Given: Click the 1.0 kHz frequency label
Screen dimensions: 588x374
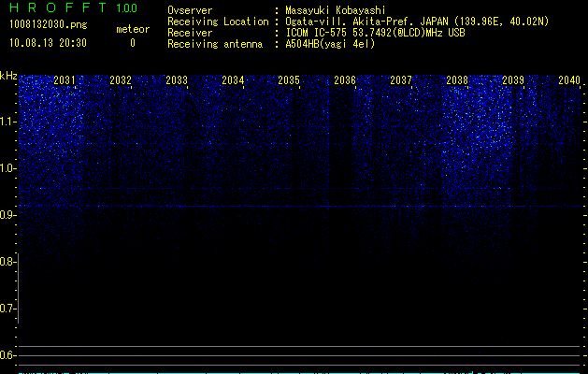Looking at the screenshot, I should tap(8, 168).
